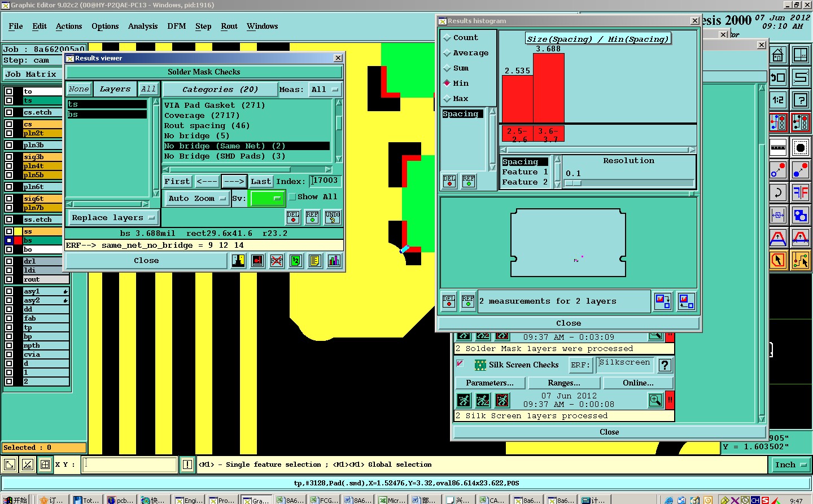The height and width of the screenshot is (504, 813).
Task: Click Parameters... in Silk Screen Checks
Action: tap(489, 383)
